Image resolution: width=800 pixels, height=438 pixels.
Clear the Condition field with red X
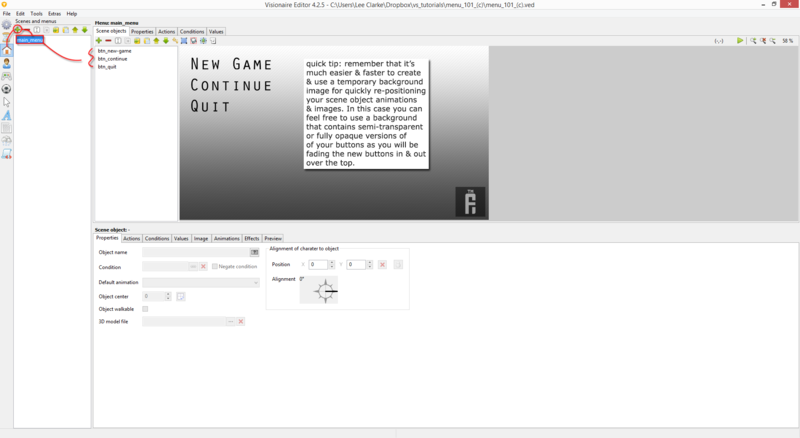click(203, 267)
